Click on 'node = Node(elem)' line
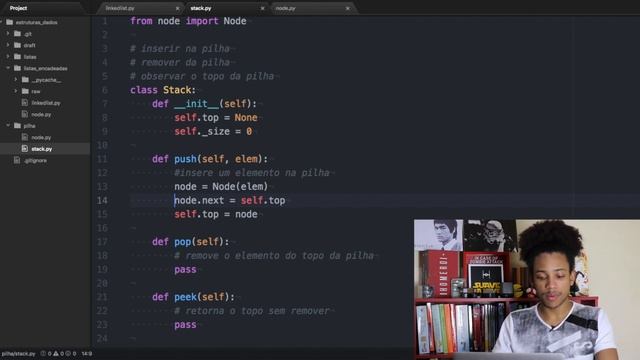The image size is (640, 360). tap(221, 187)
